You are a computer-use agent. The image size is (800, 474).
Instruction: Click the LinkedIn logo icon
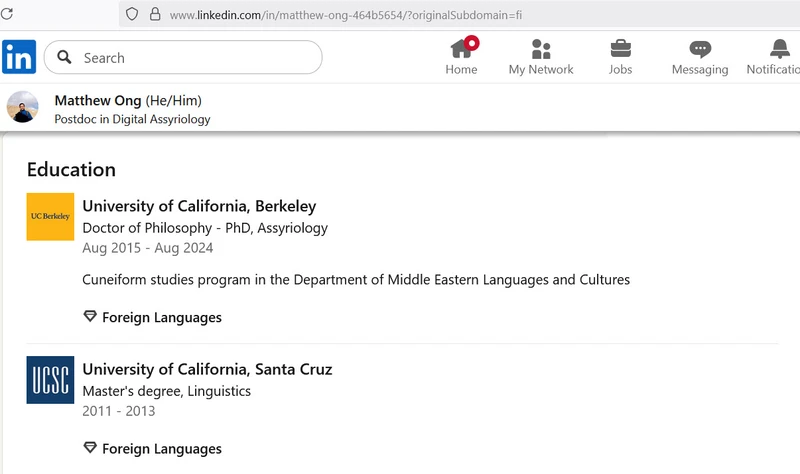[x=19, y=57]
